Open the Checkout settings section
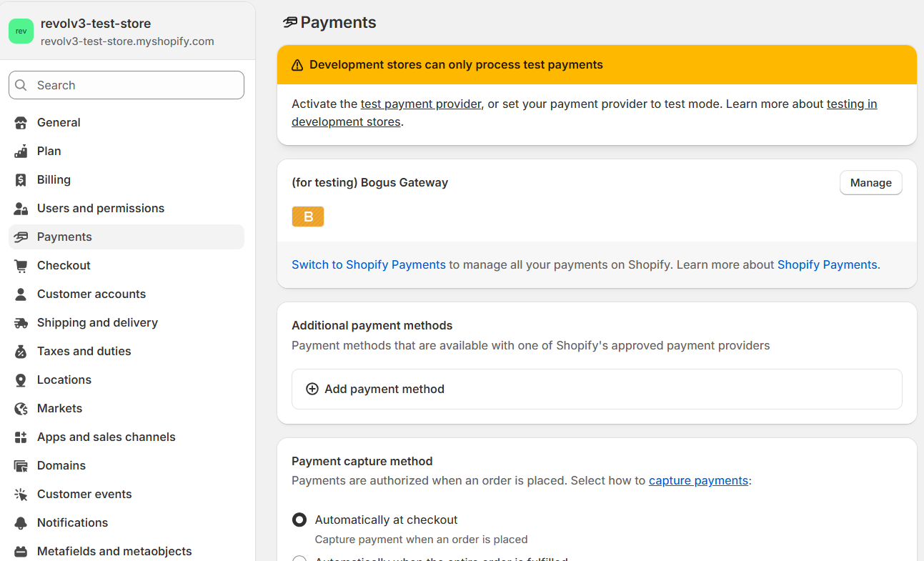The height and width of the screenshot is (561, 924). (63, 265)
